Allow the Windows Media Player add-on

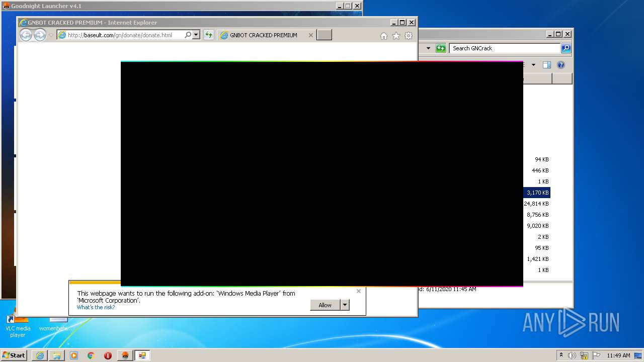pyautogui.click(x=325, y=305)
